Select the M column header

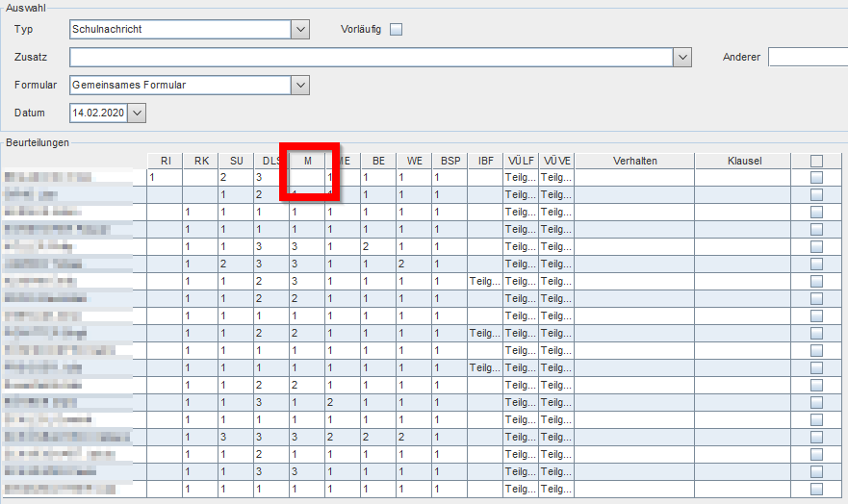(308, 161)
